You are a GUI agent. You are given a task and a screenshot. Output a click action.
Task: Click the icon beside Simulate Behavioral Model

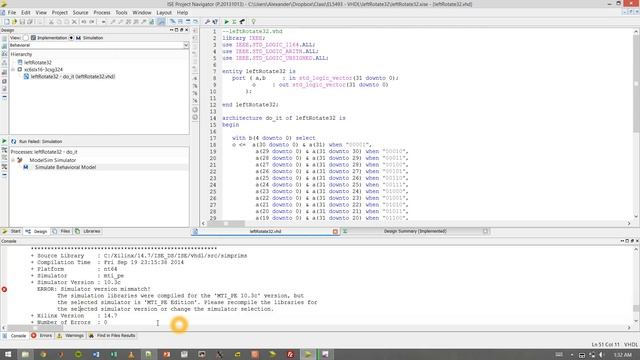(26, 167)
